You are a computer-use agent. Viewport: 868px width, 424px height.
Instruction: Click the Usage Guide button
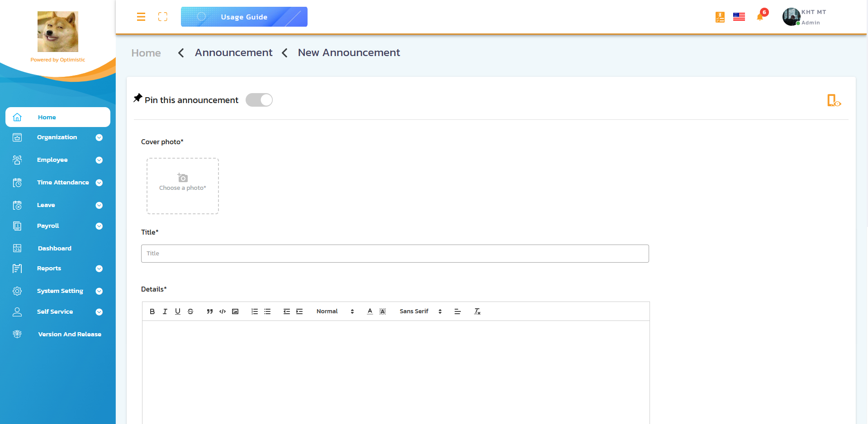244,17
